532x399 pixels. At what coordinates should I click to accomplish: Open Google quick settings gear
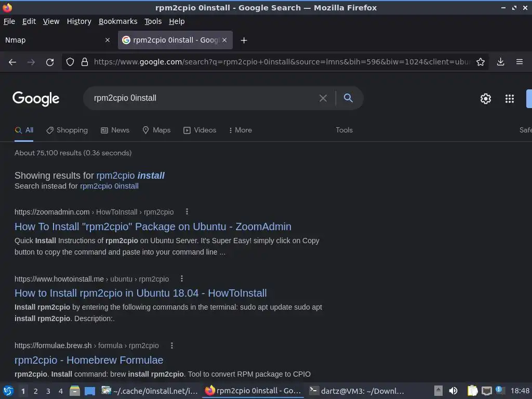486,99
